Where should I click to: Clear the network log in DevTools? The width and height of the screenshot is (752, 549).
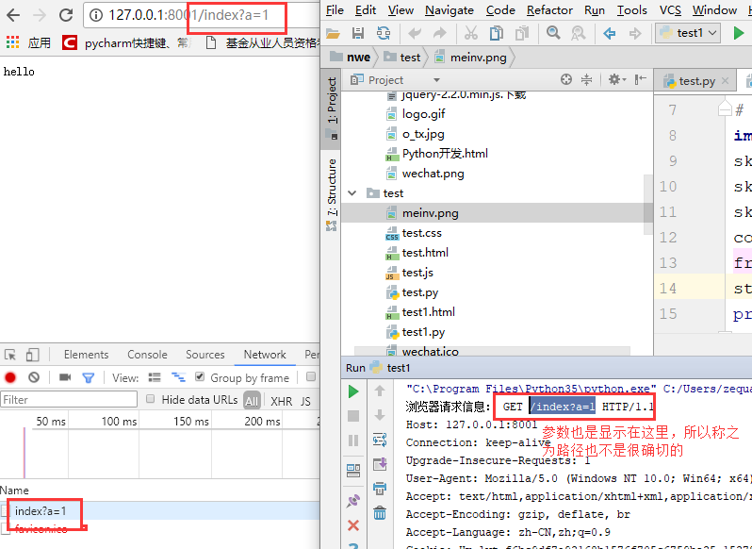[x=34, y=377]
